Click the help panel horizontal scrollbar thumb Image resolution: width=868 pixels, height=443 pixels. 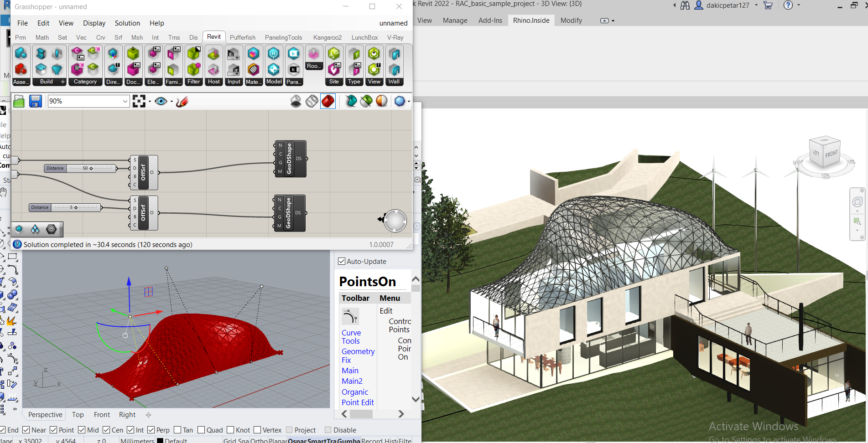(361, 414)
